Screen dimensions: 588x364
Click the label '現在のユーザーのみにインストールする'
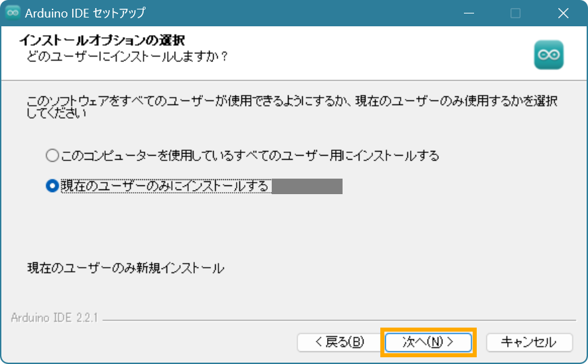(165, 187)
